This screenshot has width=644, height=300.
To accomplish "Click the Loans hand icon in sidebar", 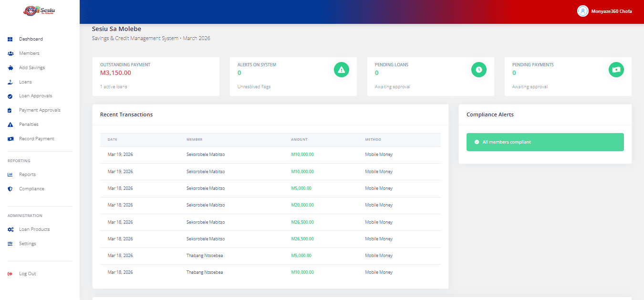I will click(10, 82).
